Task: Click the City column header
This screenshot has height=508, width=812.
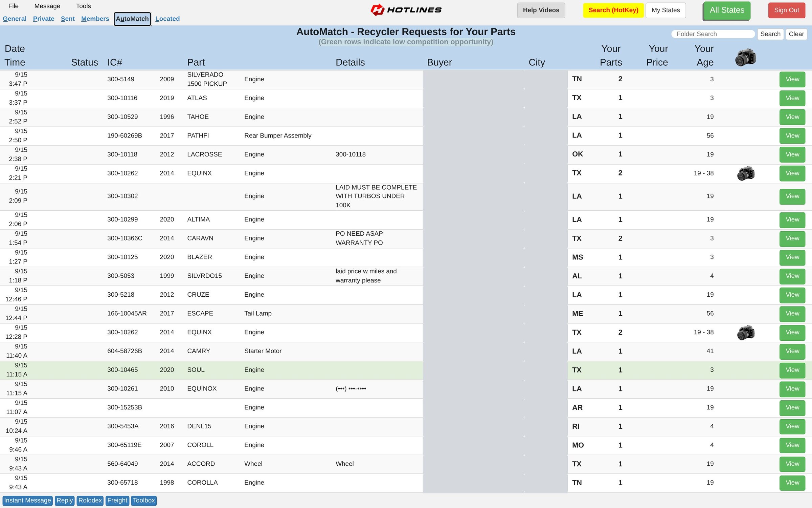Action: pos(537,62)
